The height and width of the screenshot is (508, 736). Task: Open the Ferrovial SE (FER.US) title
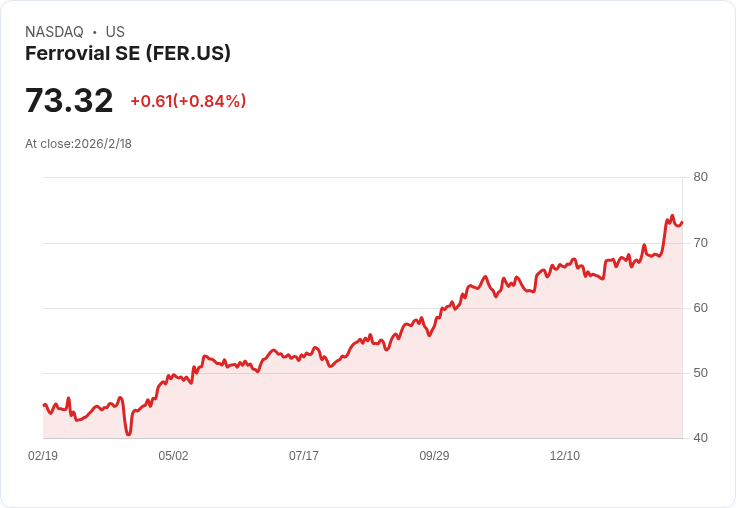128,54
